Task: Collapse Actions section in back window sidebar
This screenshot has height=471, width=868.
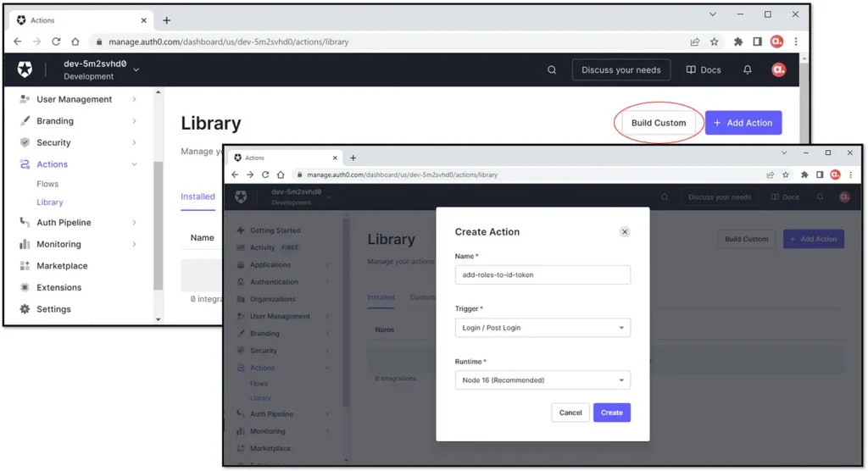Action: coord(135,163)
